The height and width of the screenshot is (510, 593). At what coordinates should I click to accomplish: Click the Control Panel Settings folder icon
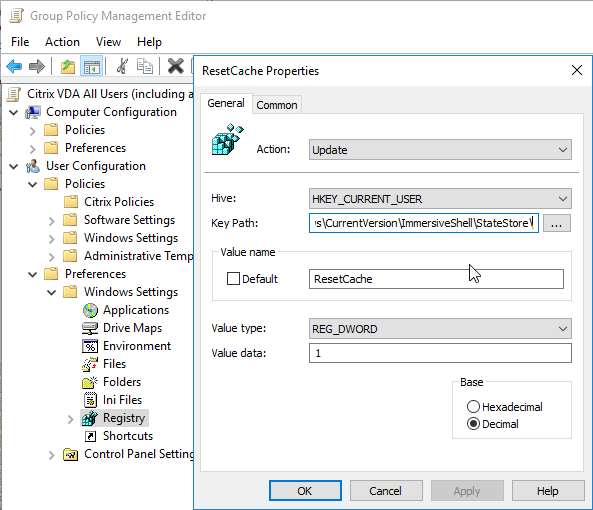click(x=70, y=454)
